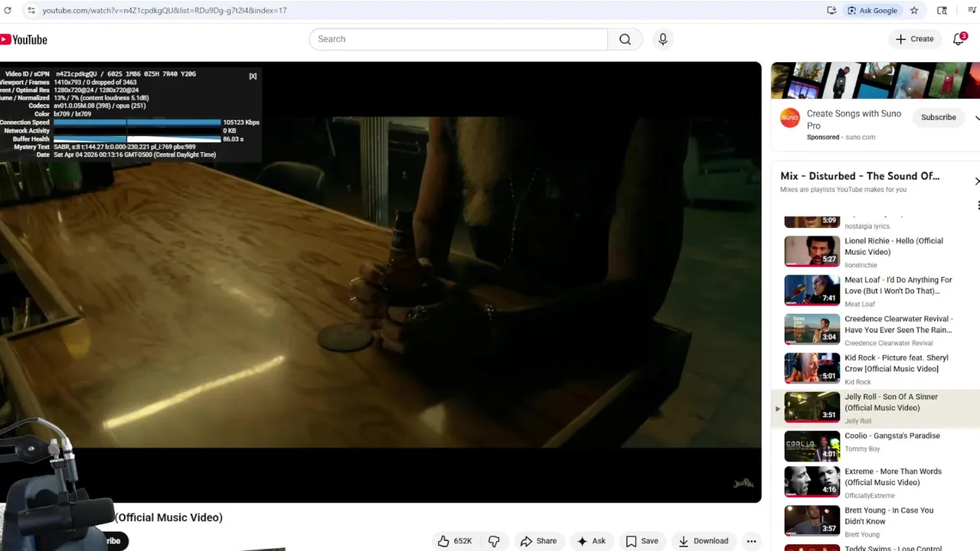Open 'Lionel Richie - Hello' title
Screen dimensions: 980x551
tap(893, 246)
